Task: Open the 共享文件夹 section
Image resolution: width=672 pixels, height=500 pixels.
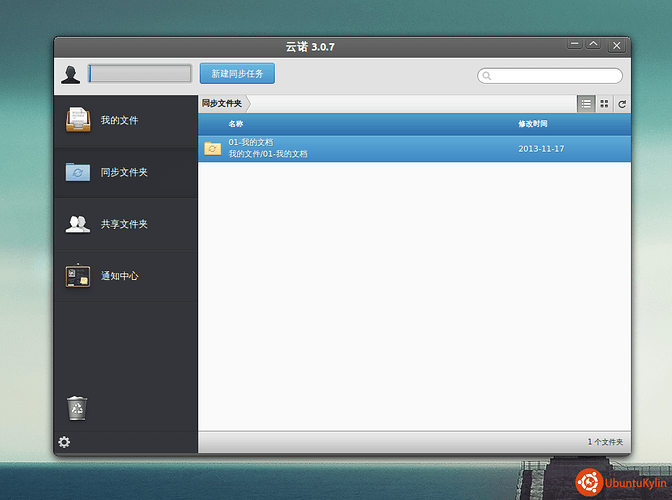Action: (x=124, y=224)
